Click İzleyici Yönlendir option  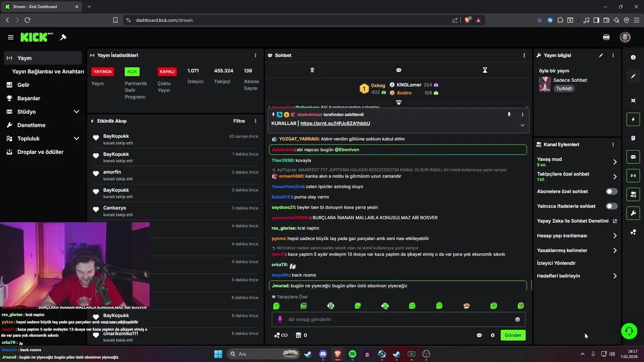click(x=556, y=263)
